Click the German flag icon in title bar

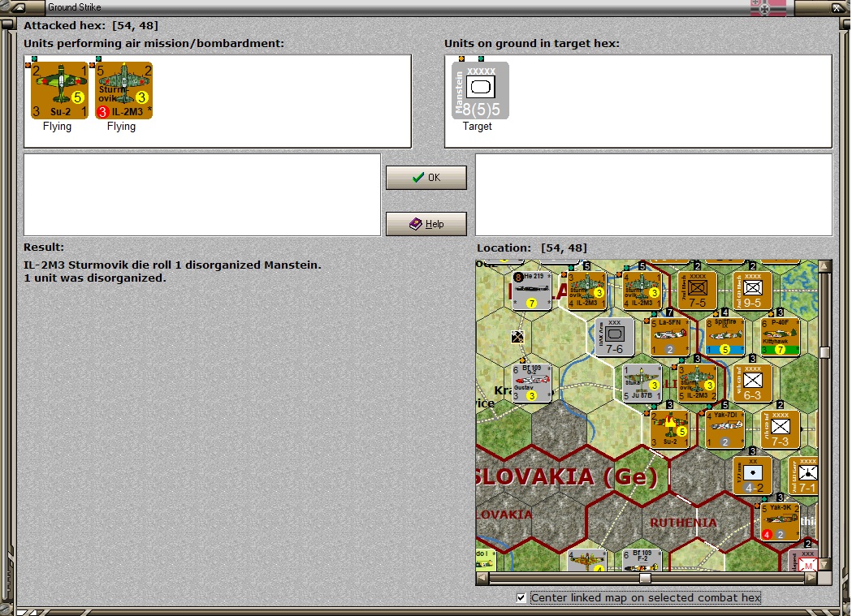tap(768, 7)
